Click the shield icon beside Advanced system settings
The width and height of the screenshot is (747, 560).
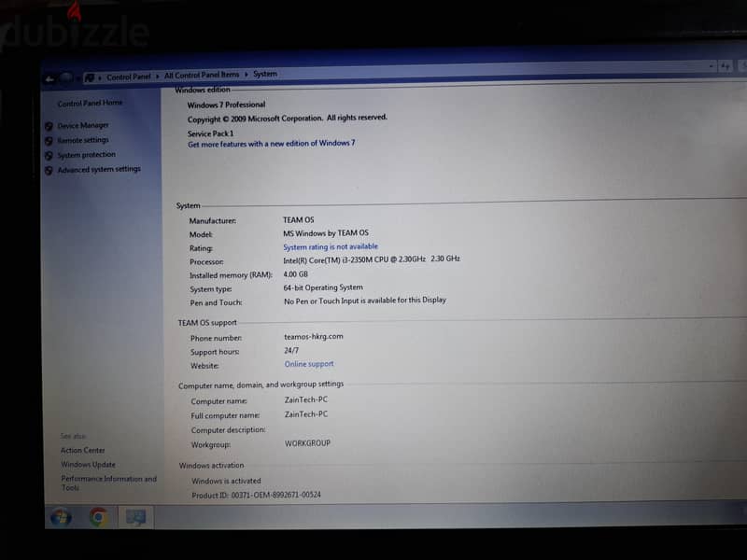tap(49, 171)
